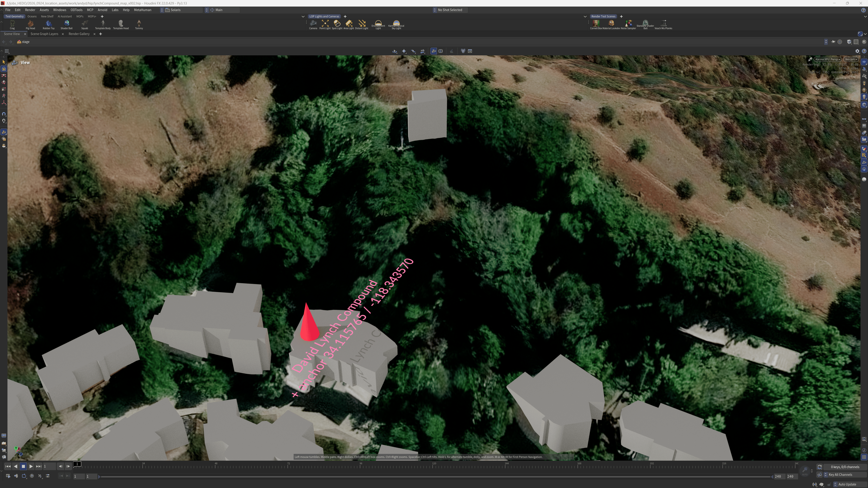Image resolution: width=868 pixels, height=488 pixels.
Task: Create a Distant Light from shelf
Action: [362, 24]
